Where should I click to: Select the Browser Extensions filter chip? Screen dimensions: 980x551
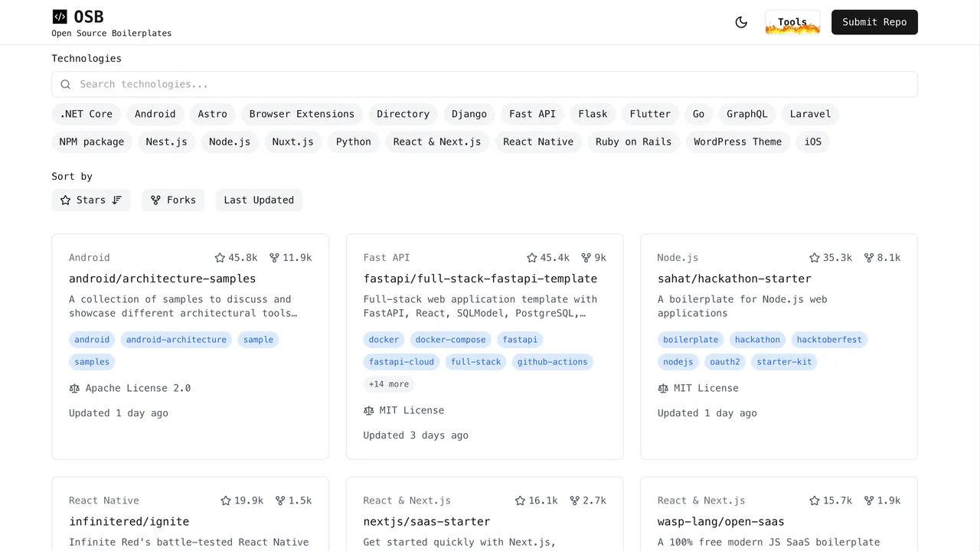tap(302, 114)
